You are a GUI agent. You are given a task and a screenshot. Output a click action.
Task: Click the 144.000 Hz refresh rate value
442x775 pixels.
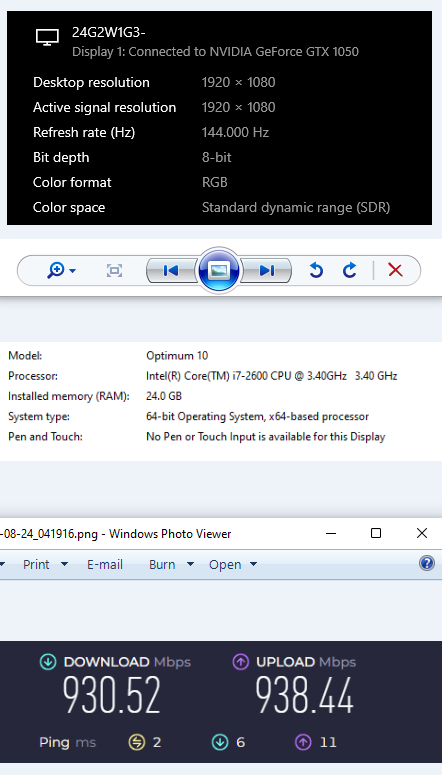(235, 132)
